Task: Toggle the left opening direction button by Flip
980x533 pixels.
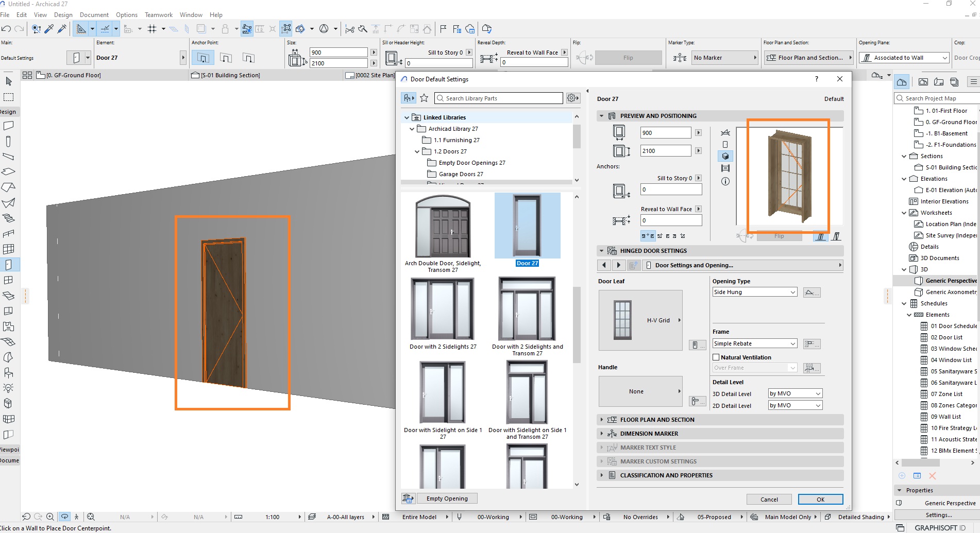Action: pos(820,236)
